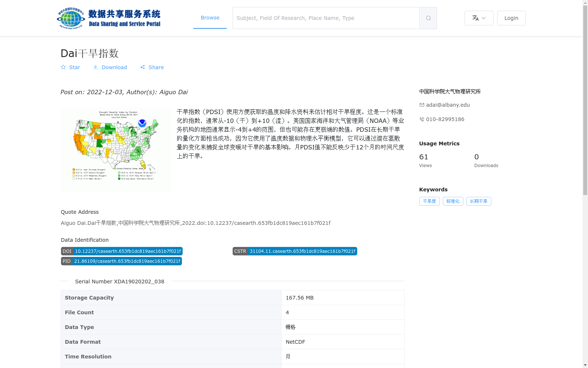Click the adai@albany.edu email address

point(448,105)
